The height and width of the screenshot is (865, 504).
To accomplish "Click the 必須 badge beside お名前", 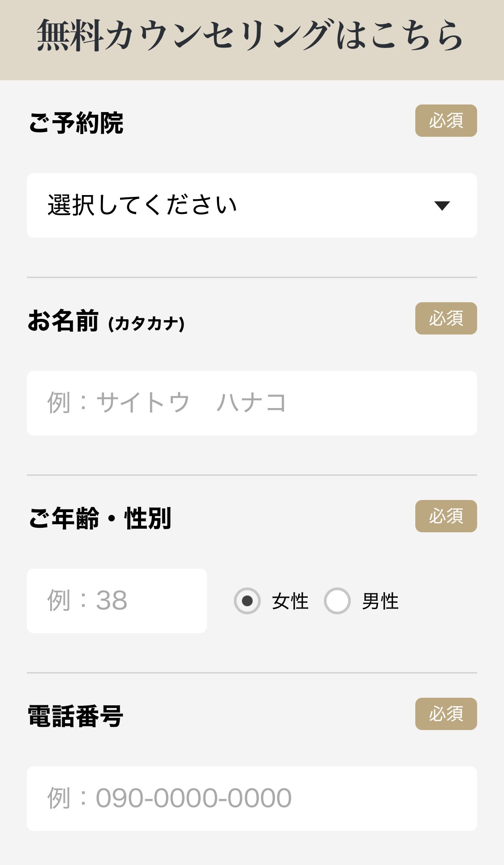I will (446, 318).
